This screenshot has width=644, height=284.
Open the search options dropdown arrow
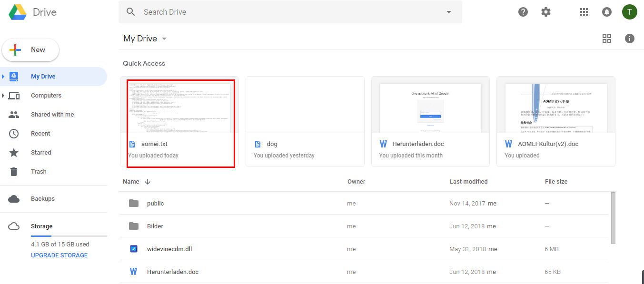(x=448, y=12)
